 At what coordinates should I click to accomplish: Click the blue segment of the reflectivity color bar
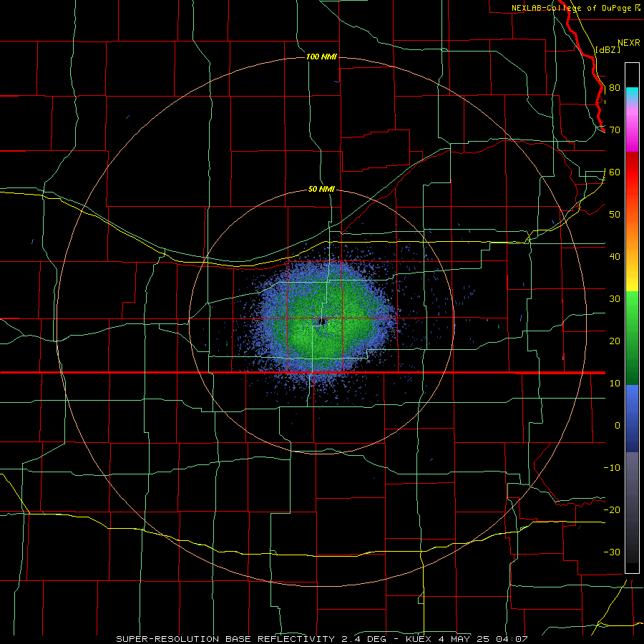pyautogui.click(x=632, y=418)
